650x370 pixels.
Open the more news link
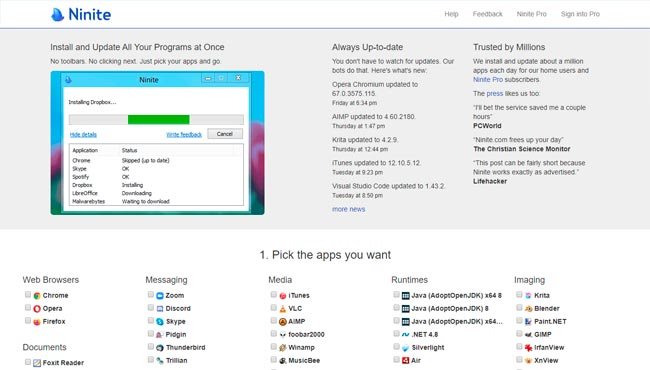click(x=349, y=209)
